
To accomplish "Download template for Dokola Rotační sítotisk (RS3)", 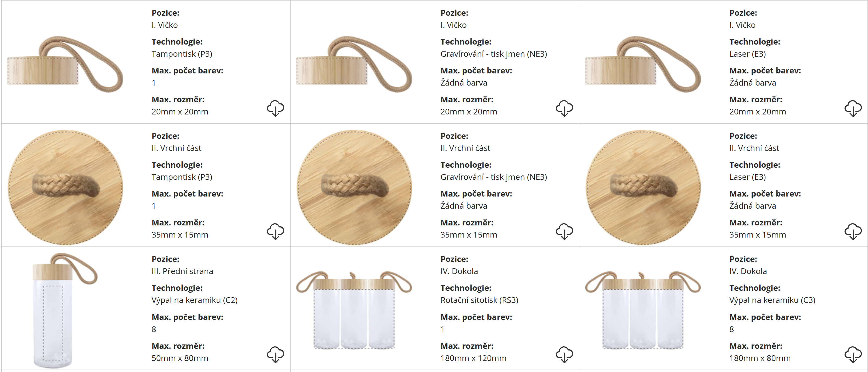I will click(564, 354).
